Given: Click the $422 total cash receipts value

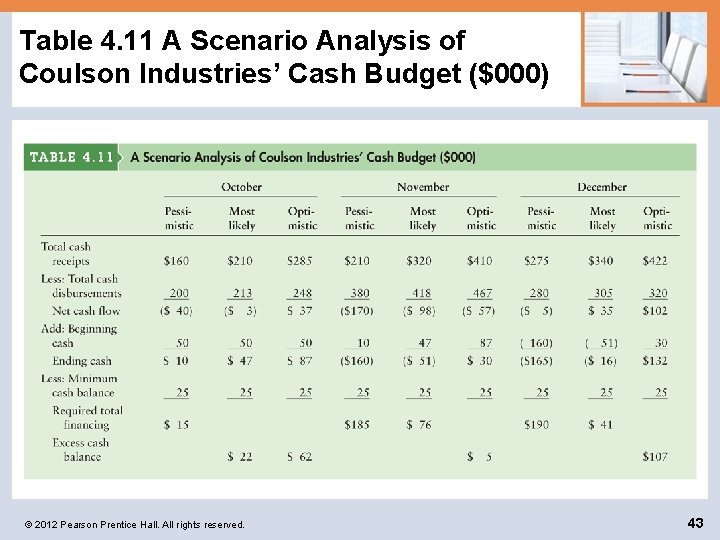Looking at the screenshot, I should click(655, 261).
